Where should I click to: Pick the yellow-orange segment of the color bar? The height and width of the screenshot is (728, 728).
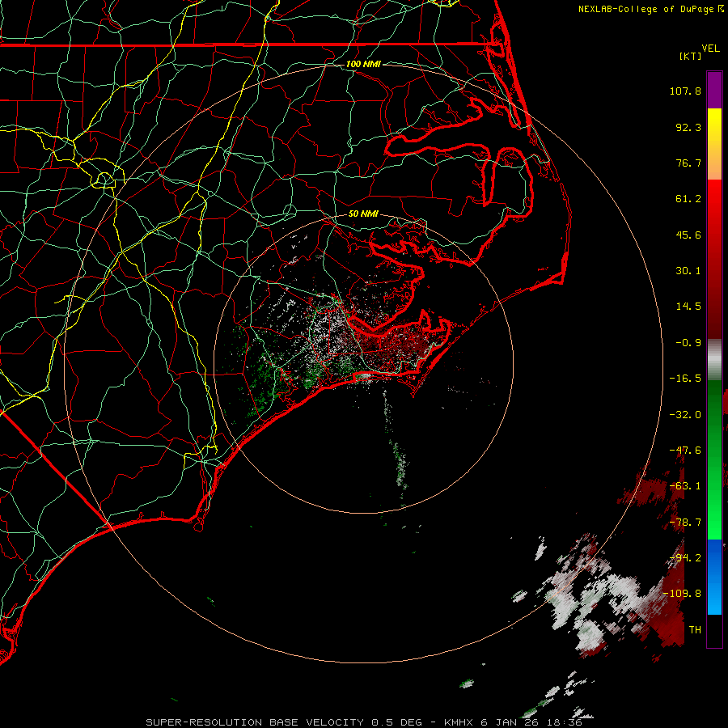pos(714,144)
